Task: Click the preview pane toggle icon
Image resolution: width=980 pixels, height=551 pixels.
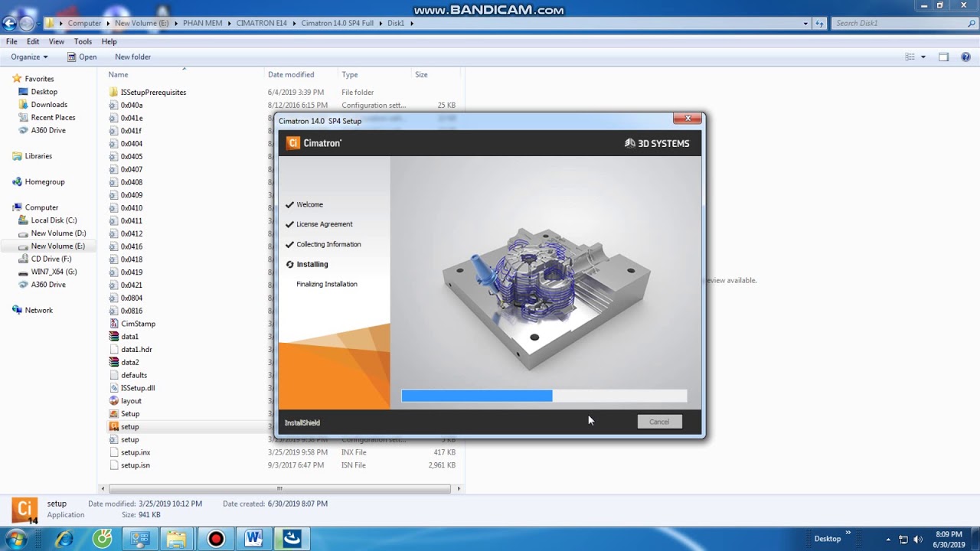Action: point(943,57)
